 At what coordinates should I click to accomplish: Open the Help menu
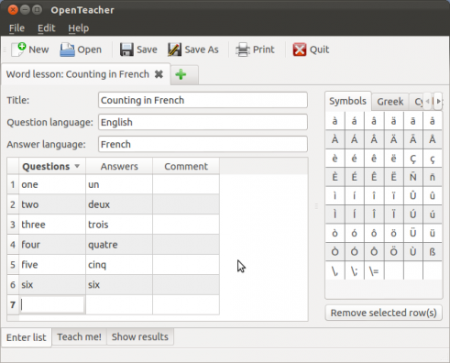(x=78, y=28)
